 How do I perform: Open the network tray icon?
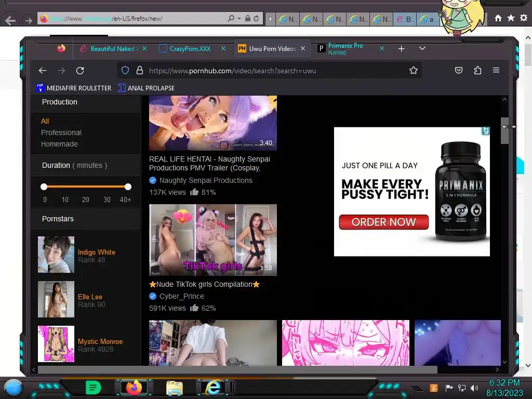(x=462, y=388)
